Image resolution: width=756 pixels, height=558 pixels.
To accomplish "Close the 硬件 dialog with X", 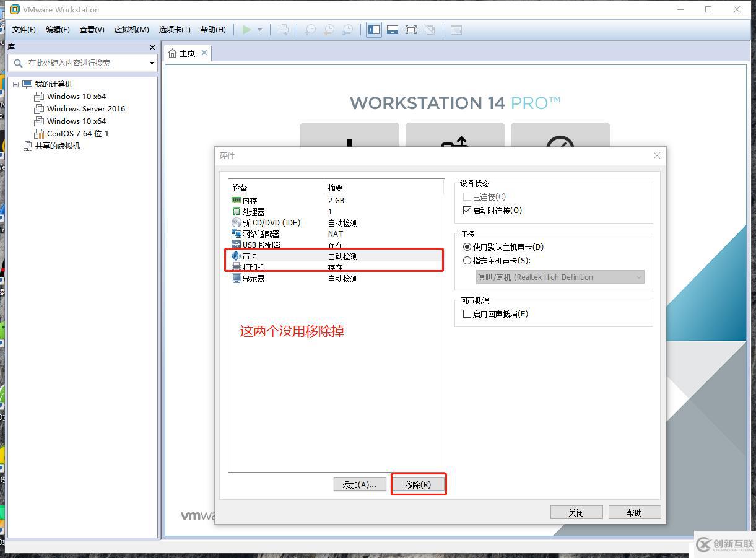I will point(657,155).
